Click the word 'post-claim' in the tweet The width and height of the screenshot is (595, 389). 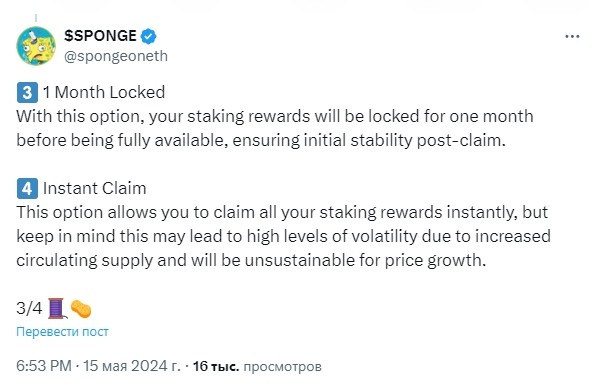(461, 140)
